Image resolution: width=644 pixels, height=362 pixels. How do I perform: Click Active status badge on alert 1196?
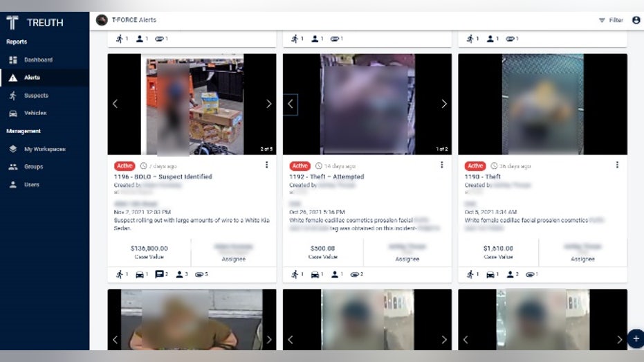[x=125, y=166]
